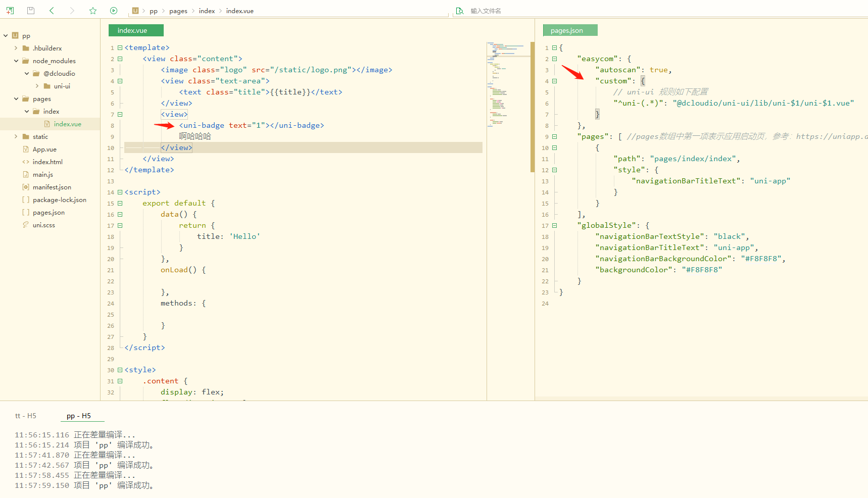Switch to the pages.json editor tab
The width and height of the screenshot is (868, 498).
(570, 30)
